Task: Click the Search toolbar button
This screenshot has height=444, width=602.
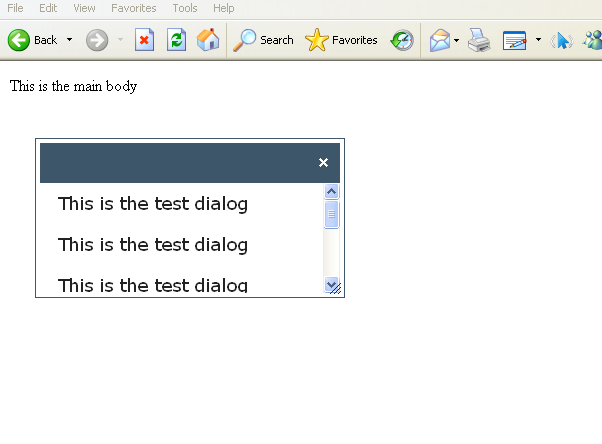Action: click(x=264, y=40)
